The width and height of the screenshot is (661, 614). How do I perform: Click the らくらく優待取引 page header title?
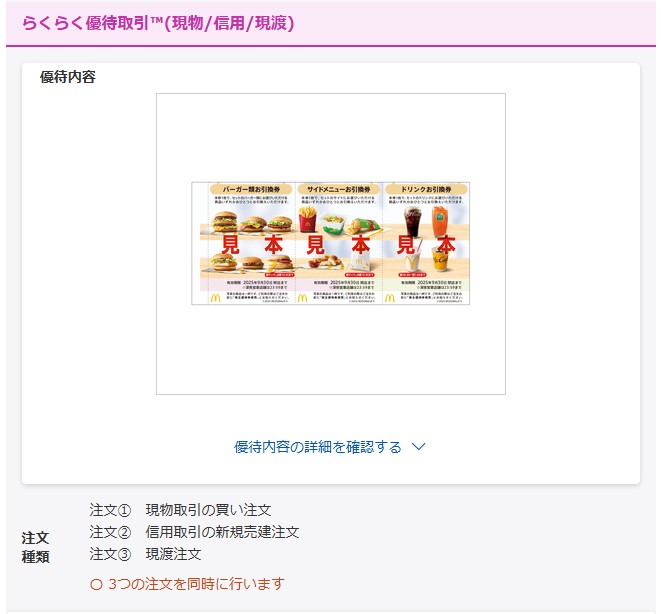click(158, 23)
